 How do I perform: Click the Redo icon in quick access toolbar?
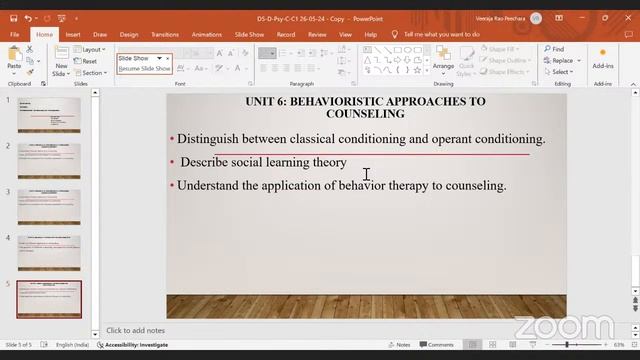point(47,18)
